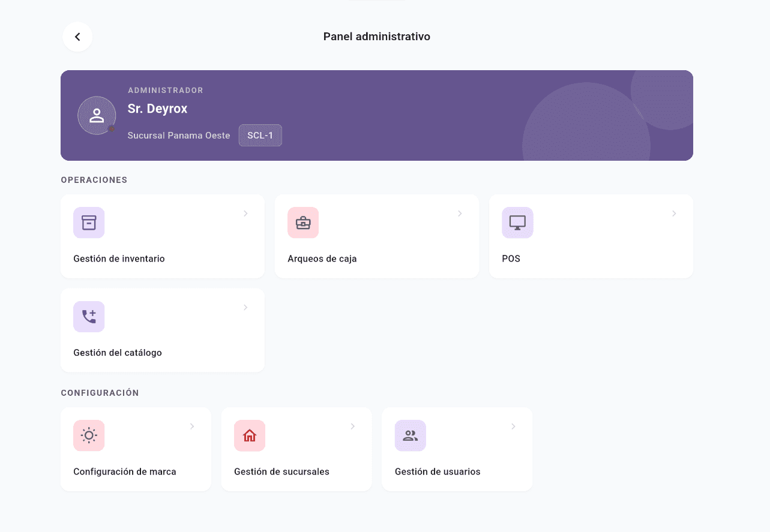The height and width of the screenshot is (532, 770).
Task: Click the Sr. Deyrox name
Action: [x=158, y=109]
